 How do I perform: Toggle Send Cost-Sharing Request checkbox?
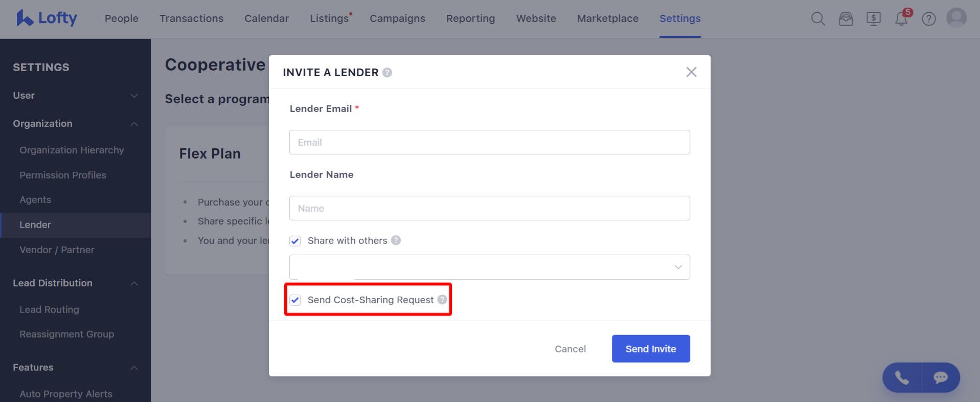coord(295,300)
